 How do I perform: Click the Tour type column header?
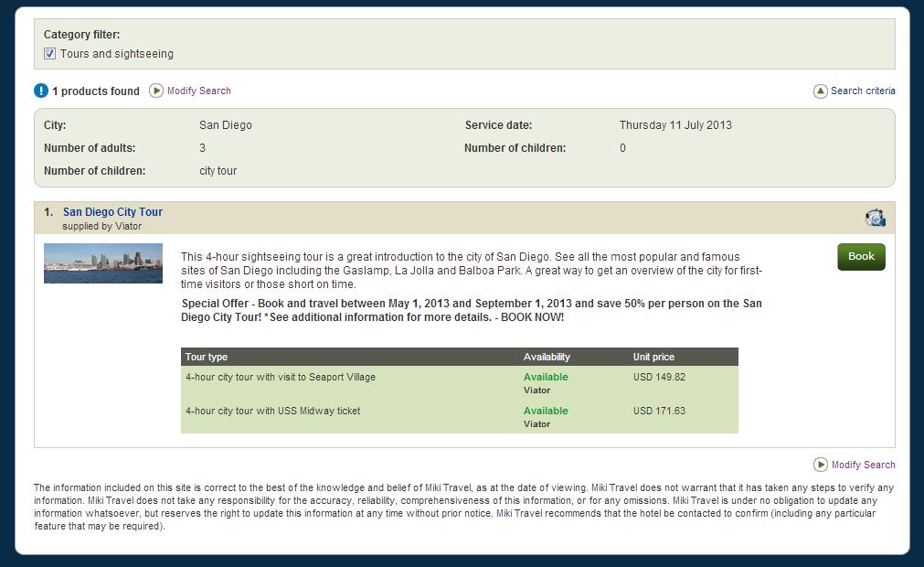[x=207, y=357]
